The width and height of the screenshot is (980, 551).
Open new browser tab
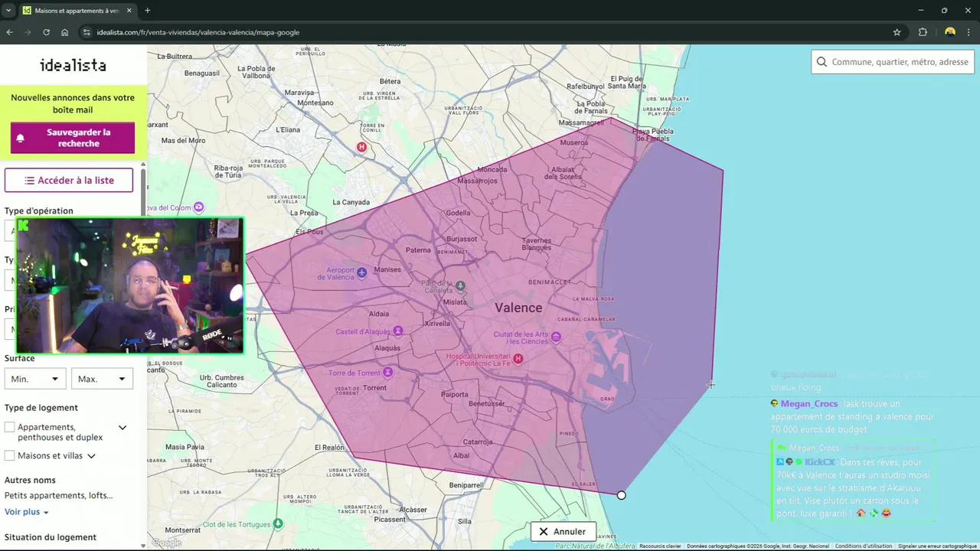coord(147,11)
